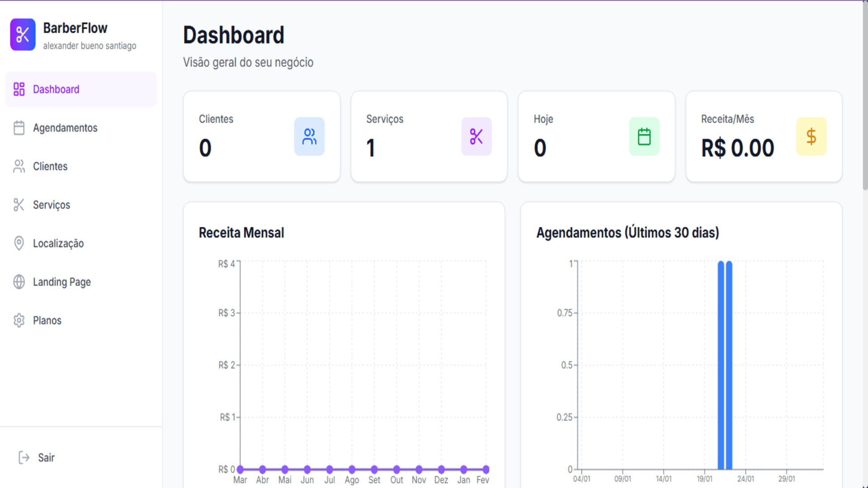The height and width of the screenshot is (488, 868).
Task: Go to Clientes sidebar menu item
Action: tap(50, 166)
